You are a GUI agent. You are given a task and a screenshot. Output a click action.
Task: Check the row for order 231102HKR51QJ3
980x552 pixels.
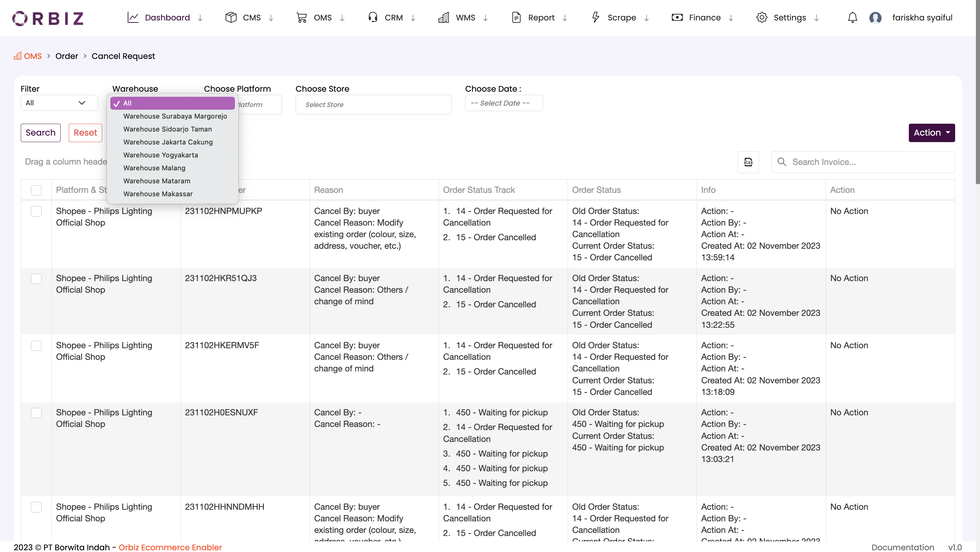point(36,279)
